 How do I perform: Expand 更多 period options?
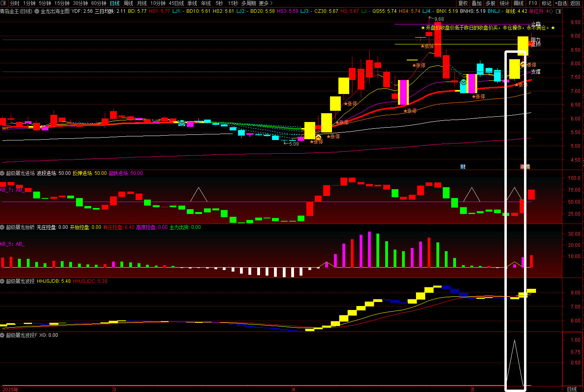tap(266, 3)
